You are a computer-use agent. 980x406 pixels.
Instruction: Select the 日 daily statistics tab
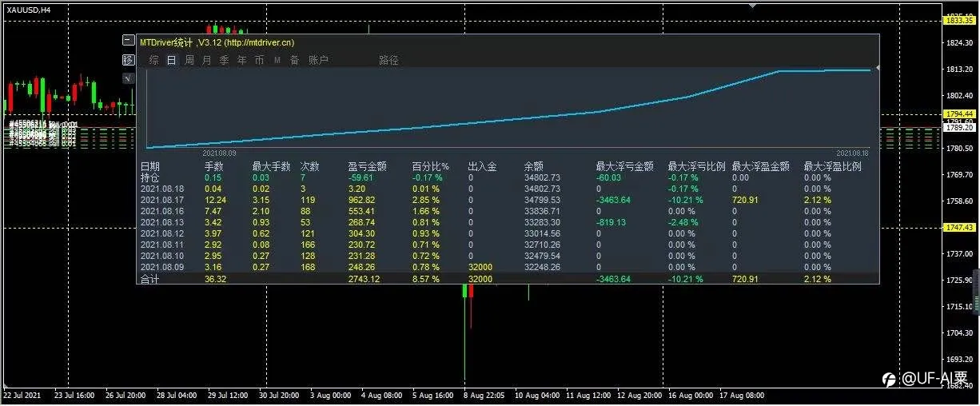[171, 60]
